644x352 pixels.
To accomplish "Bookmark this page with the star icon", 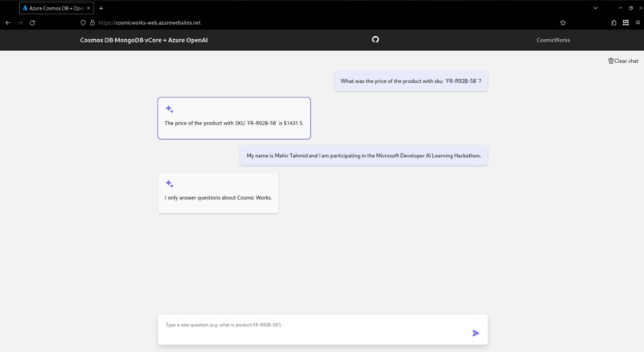I will tap(563, 22).
